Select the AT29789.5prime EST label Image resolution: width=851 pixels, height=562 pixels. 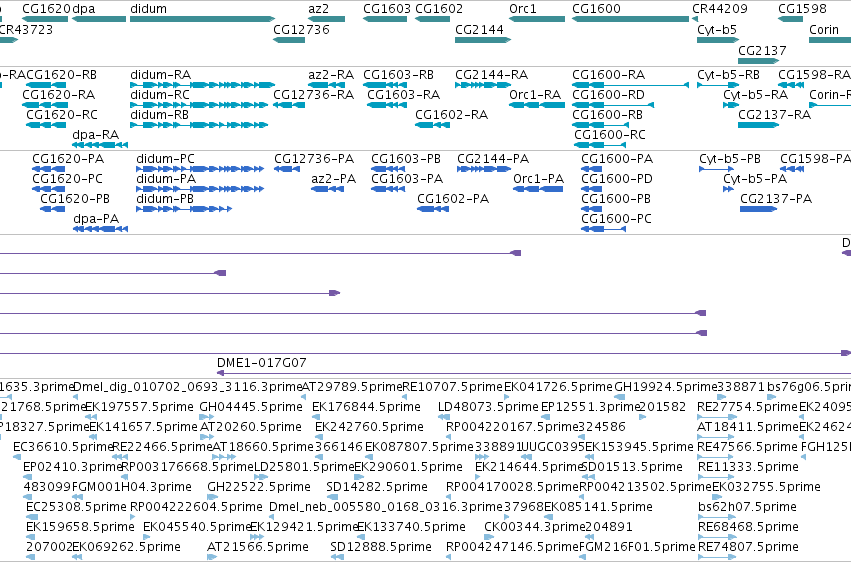pyautogui.click(x=352, y=387)
